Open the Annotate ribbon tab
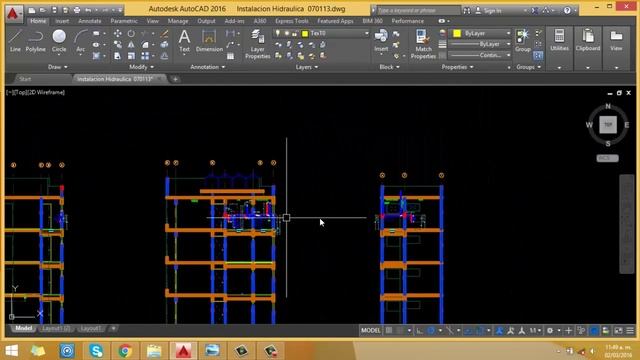 pos(90,21)
